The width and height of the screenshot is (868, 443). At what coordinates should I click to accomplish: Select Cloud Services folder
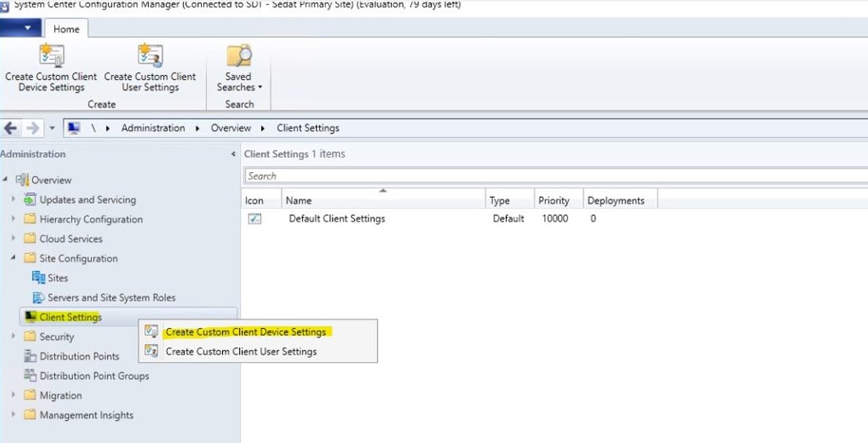point(71,238)
